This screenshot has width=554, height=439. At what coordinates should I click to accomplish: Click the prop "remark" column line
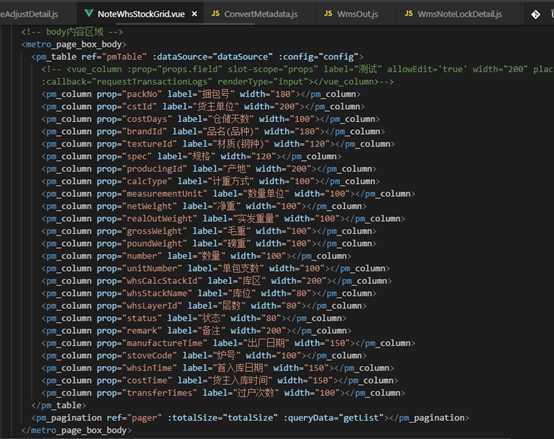click(196, 331)
